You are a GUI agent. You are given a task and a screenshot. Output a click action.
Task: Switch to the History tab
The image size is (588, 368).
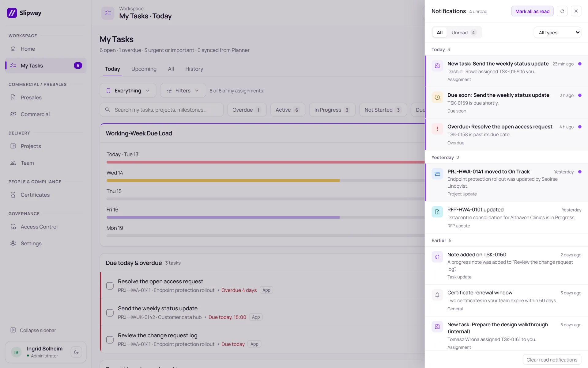click(x=194, y=69)
